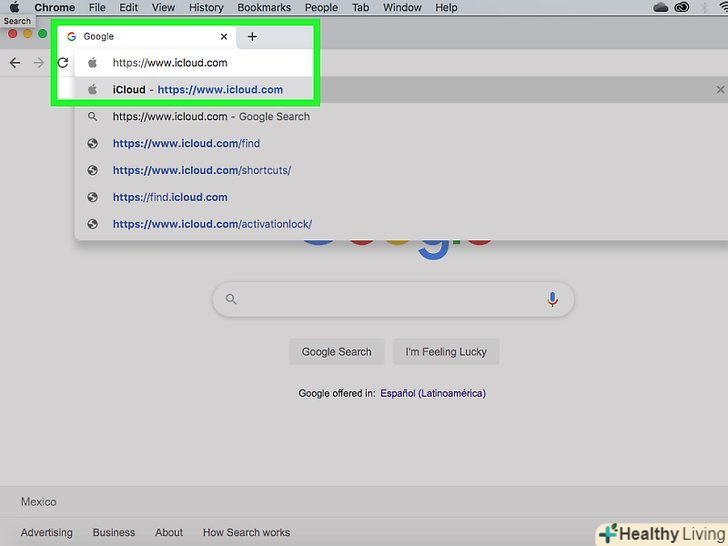
Task: Open the Window menu
Action: coord(402,7)
